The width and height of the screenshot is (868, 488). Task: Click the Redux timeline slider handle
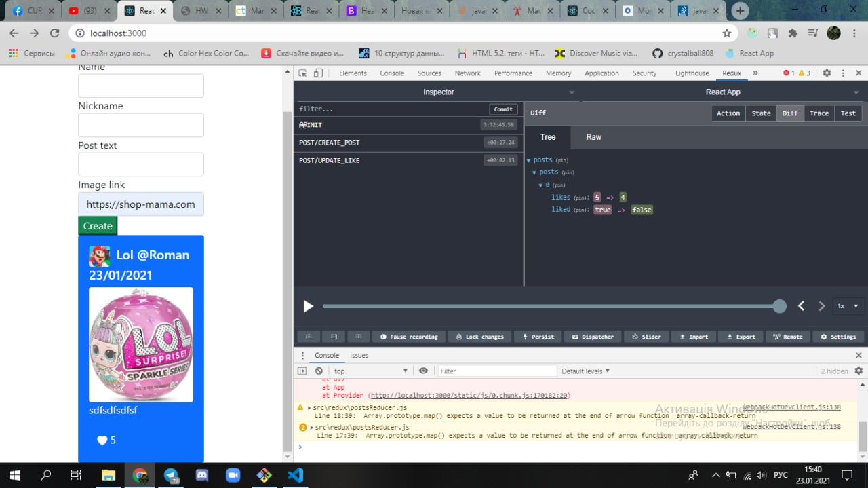click(780, 306)
